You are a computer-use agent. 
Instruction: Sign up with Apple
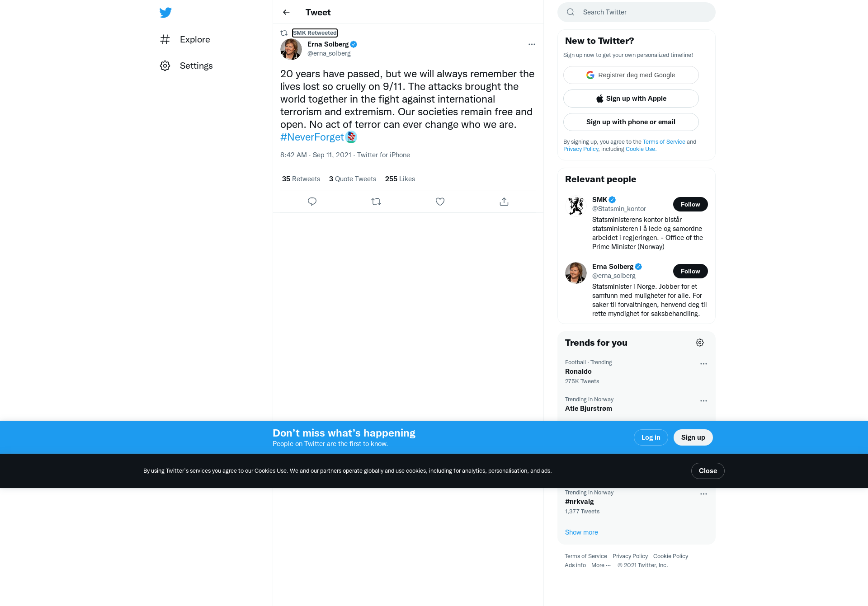(631, 99)
